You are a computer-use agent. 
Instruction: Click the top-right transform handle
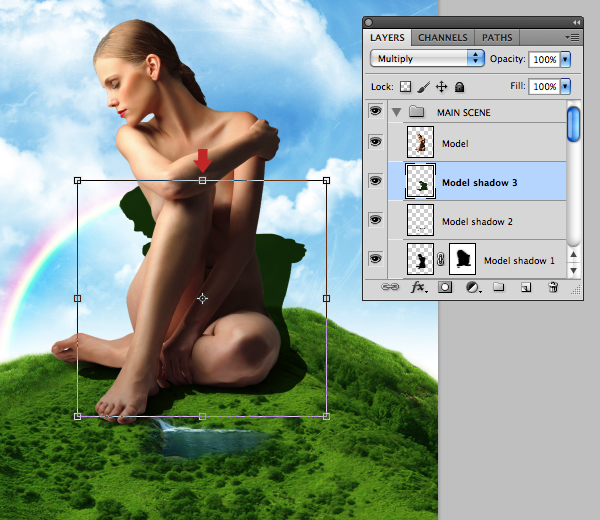pos(326,180)
